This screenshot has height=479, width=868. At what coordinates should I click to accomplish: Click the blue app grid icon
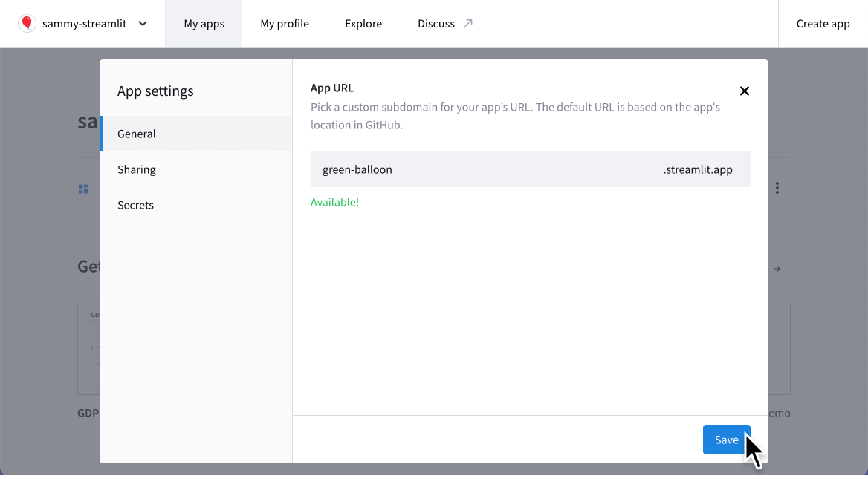click(x=83, y=188)
